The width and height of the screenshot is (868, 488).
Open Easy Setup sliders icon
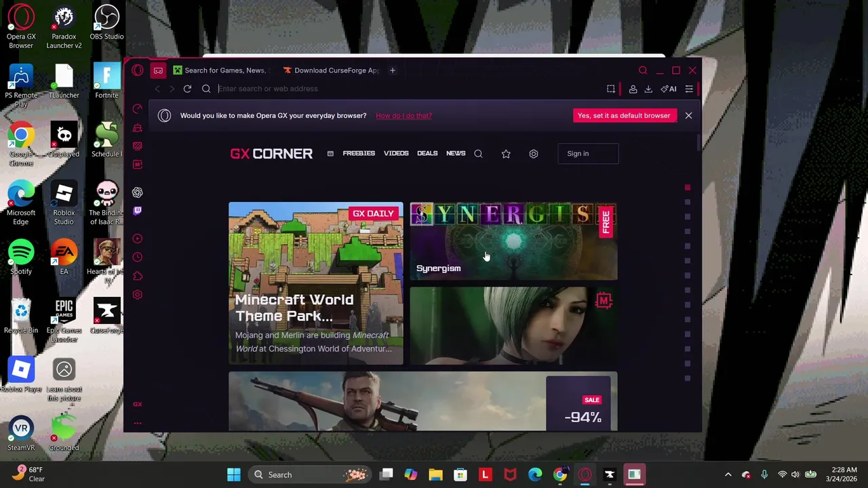[x=689, y=89]
